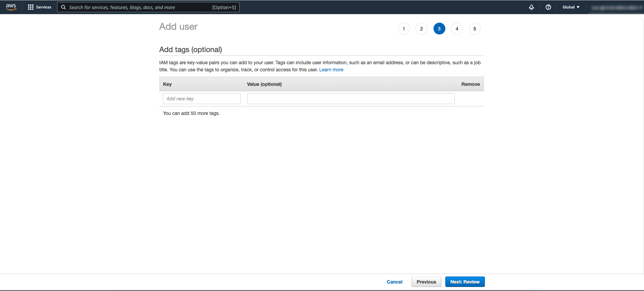Click the Add user page title
Viewport: 644px width, 291px height.
coord(178,27)
